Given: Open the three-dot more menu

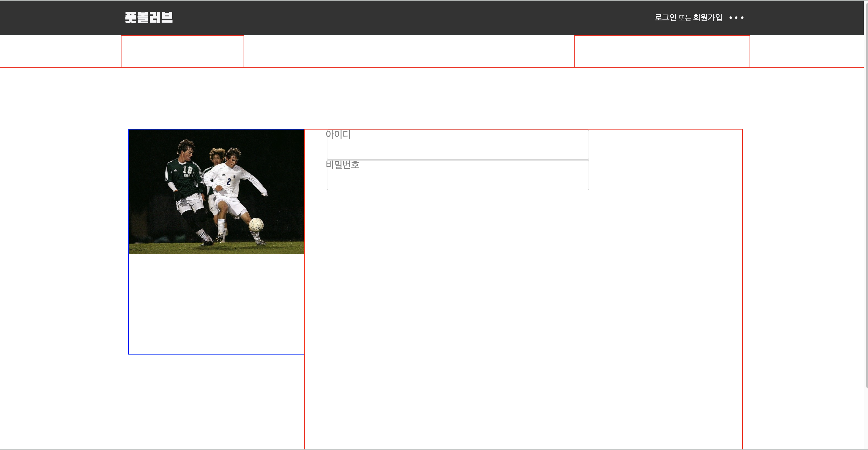Looking at the screenshot, I should tap(736, 18).
